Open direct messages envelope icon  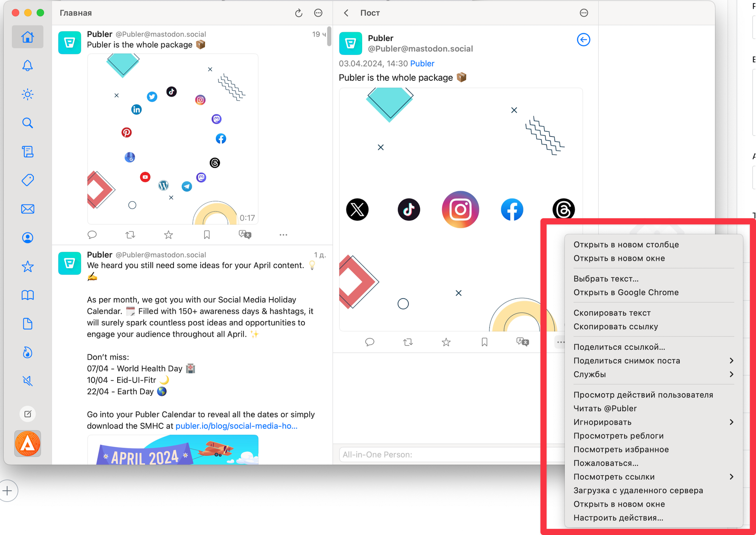[x=28, y=209]
